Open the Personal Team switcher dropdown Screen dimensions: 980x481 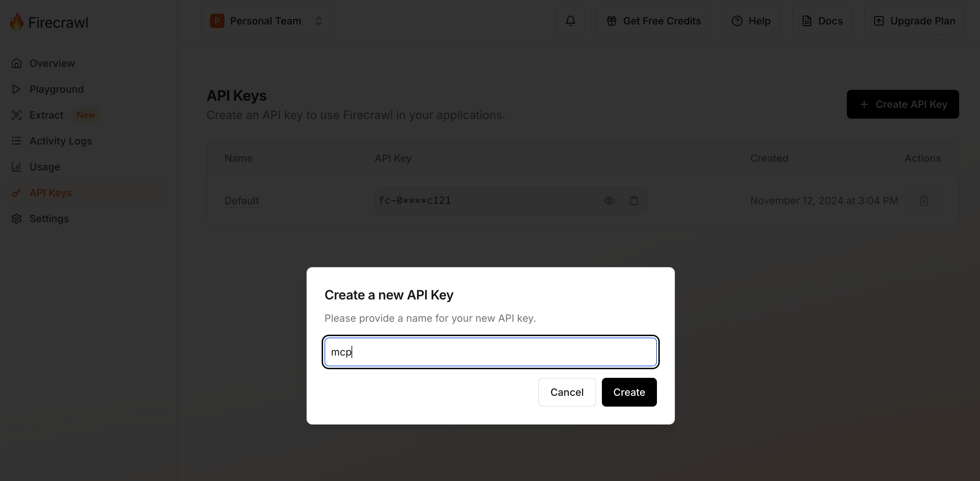coord(267,21)
